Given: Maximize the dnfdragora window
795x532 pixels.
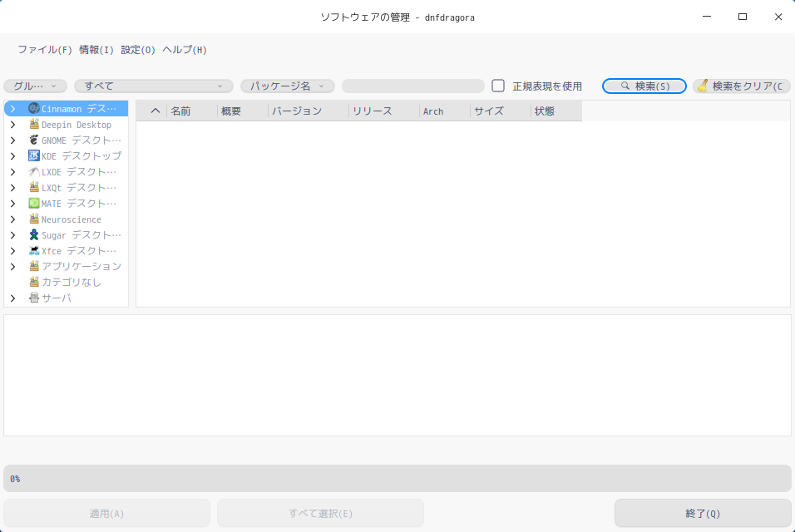Looking at the screenshot, I should coord(743,17).
